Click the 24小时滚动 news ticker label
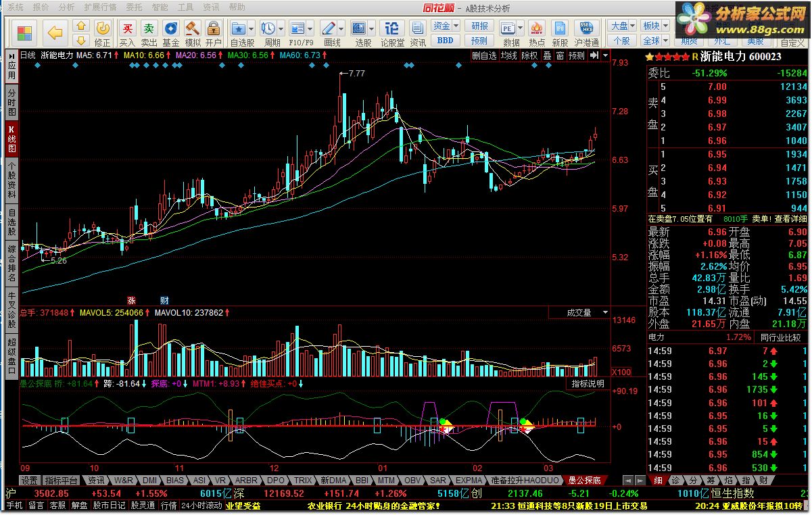The height and width of the screenshot is (515, 812). point(201,506)
